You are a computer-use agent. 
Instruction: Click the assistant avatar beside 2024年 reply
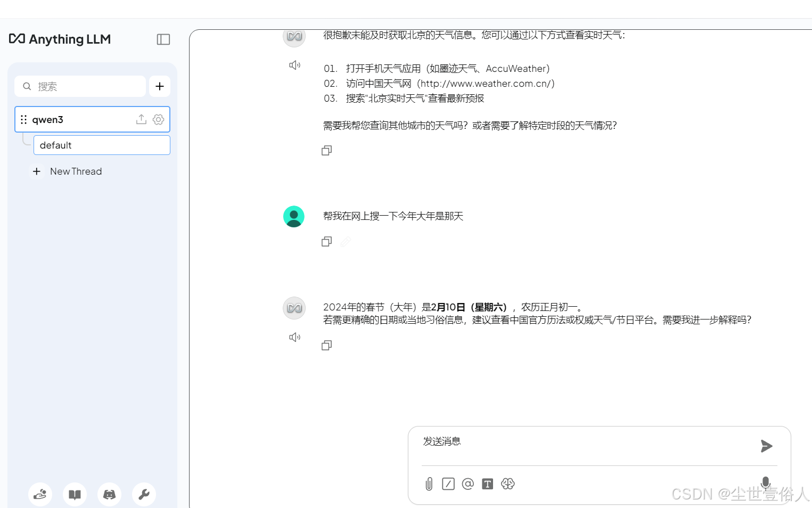(294, 308)
